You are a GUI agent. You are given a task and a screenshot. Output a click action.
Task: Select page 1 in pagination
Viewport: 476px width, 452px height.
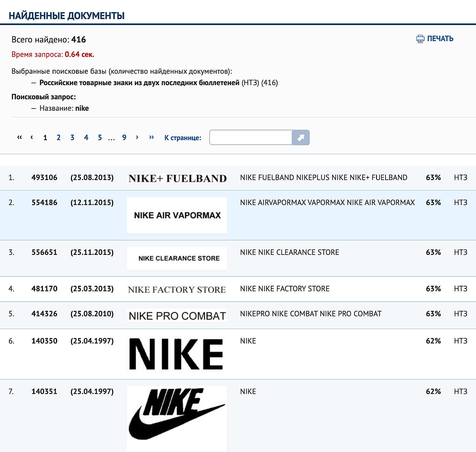pyautogui.click(x=45, y=137)
